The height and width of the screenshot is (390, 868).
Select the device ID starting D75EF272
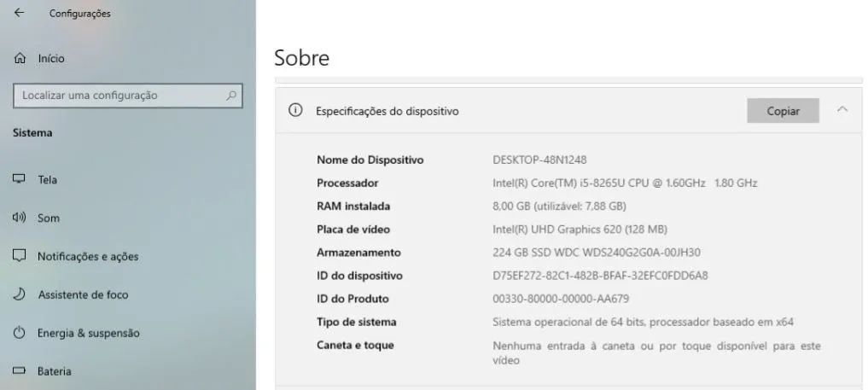[600, 276]
